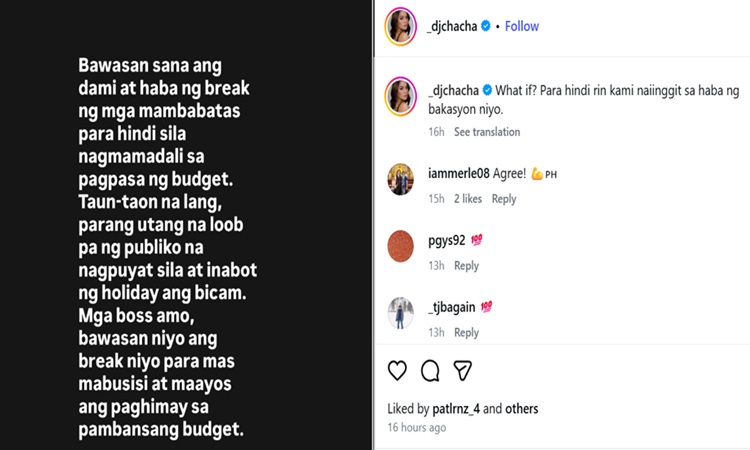Screen dimensions: 750x450
Task: Open _djchacha username in the caption
Action: pos(452,88)
